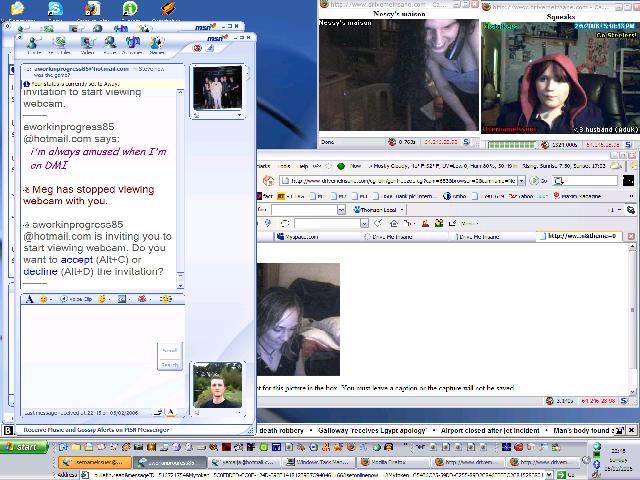640x480 pixels.
Task: Open the emoticon picker smiley icon
Action: [x=43, y=299]
